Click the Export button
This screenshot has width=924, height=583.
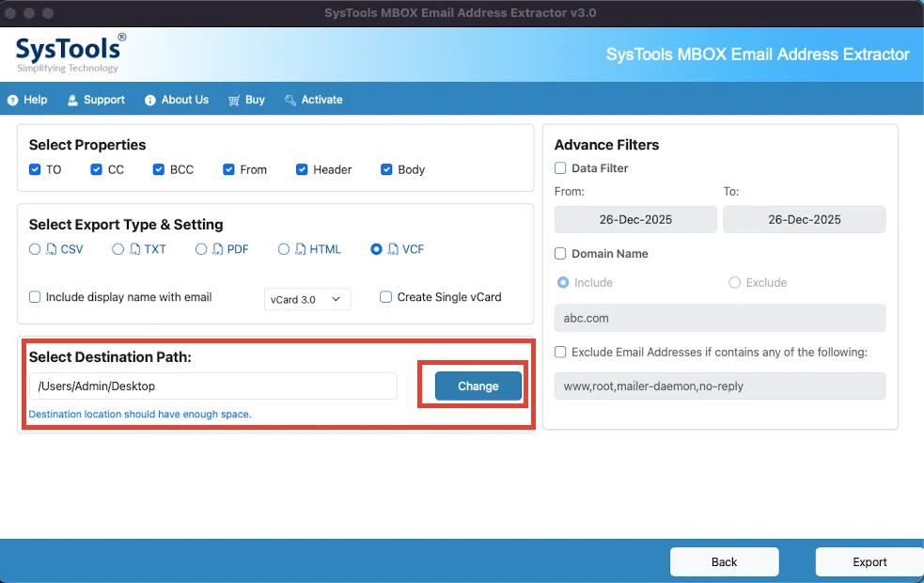click(x=869, y=561)
